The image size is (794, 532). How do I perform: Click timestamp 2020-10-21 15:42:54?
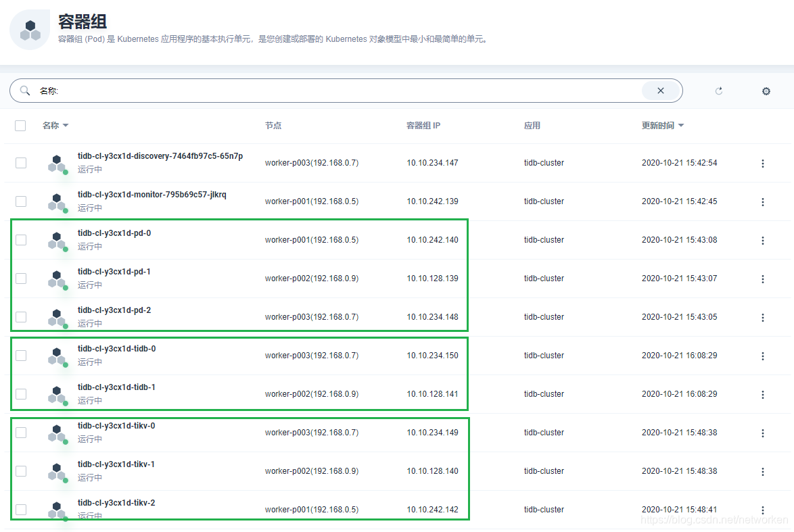[680, 163]
